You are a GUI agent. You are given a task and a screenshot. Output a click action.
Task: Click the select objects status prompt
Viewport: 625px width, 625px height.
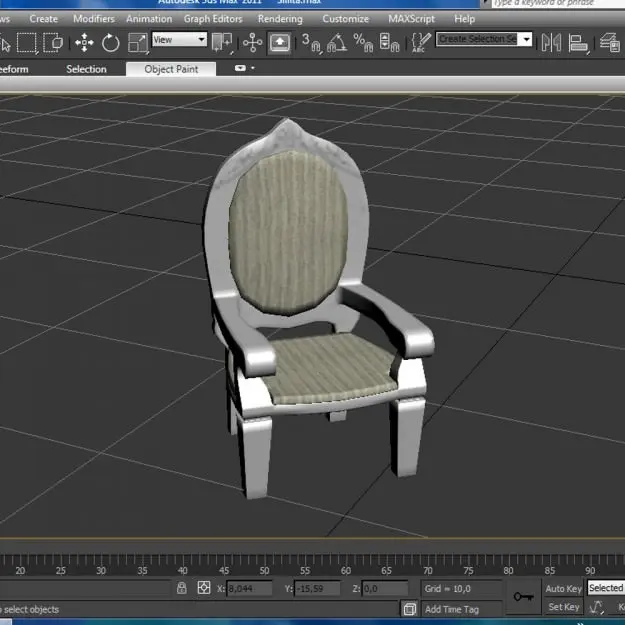[30, 609]
